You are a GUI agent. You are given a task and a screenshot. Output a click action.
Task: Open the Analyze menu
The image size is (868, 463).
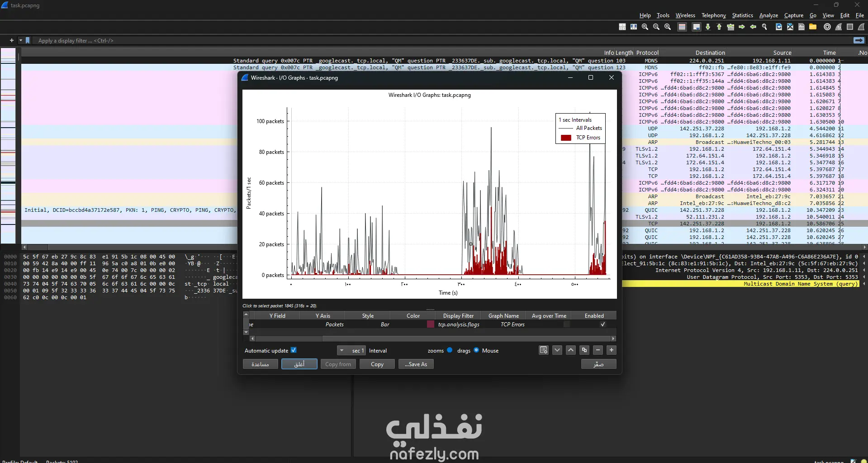click(x=768, y=15)
